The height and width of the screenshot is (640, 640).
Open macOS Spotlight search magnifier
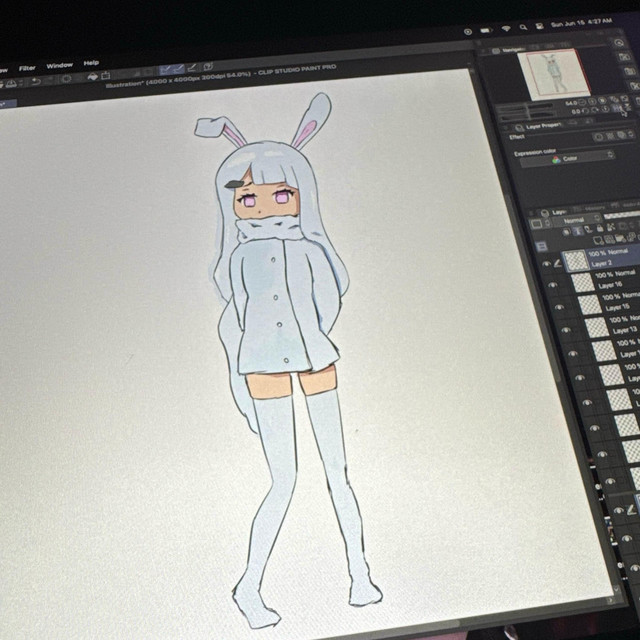[523, 27]
